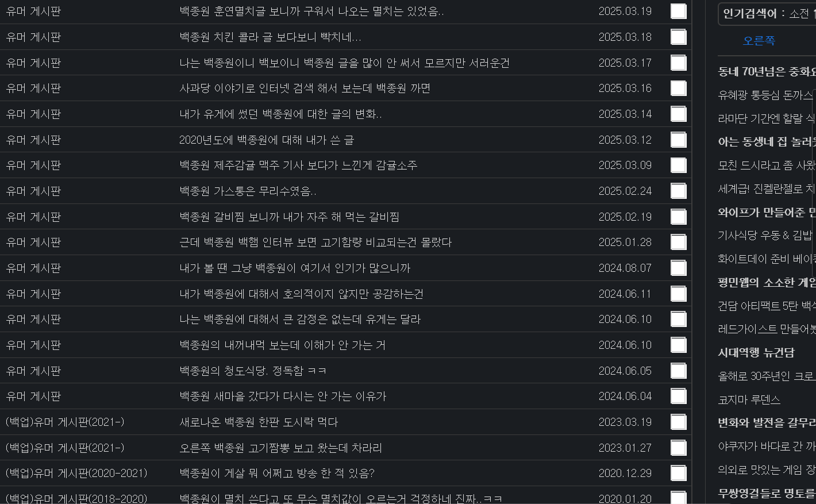Open post 백종원 치킨 콜라 글 보다보니 빡치네
This screenshot has width=816, height=504.
[270, 37]
